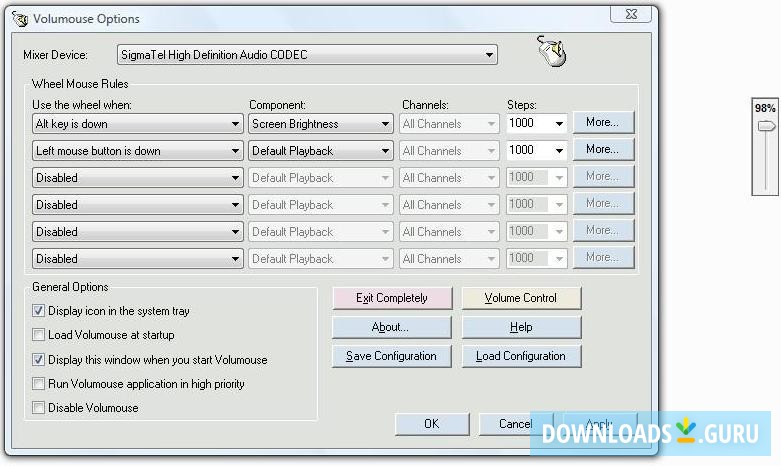Click the Save Configuration button

391,356
